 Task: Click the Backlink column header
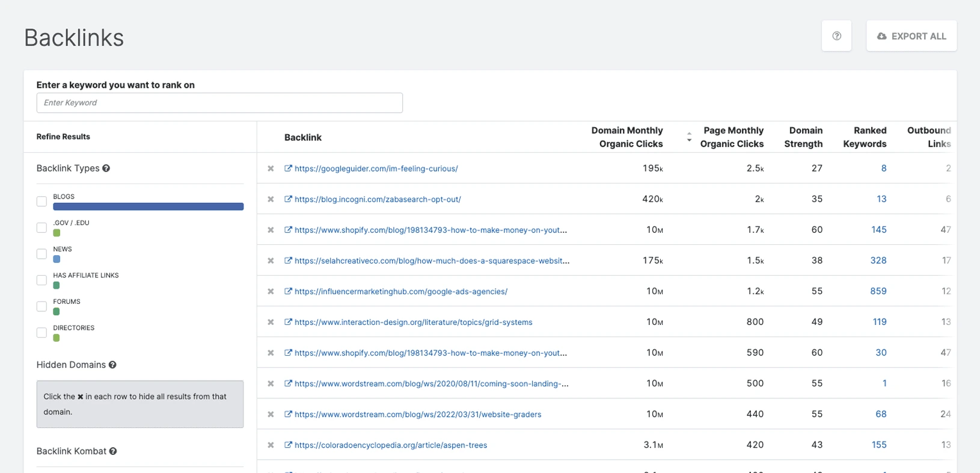(303, 137)
